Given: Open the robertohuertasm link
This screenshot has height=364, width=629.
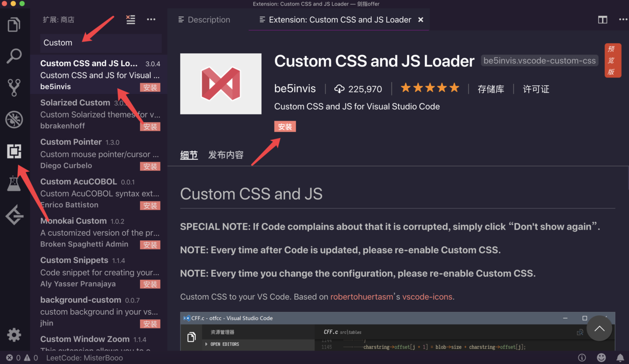Looking at the screenshot, I should (362, 297).
